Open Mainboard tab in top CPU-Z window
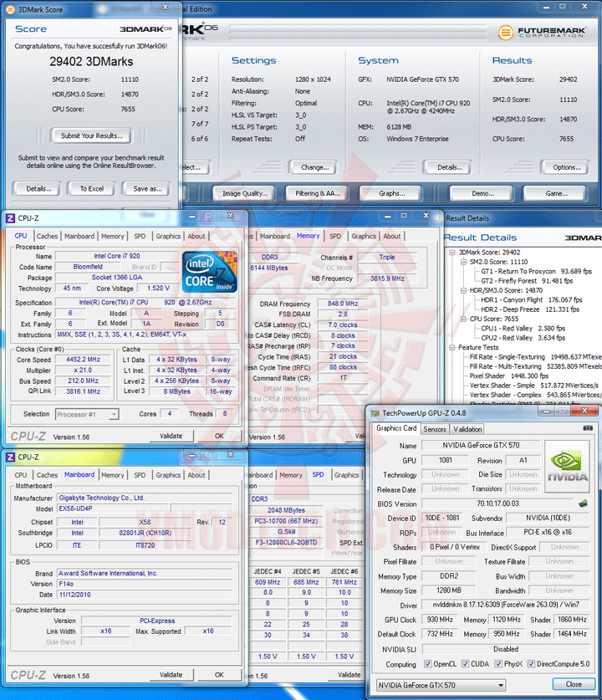 click(x=79, y=236)
